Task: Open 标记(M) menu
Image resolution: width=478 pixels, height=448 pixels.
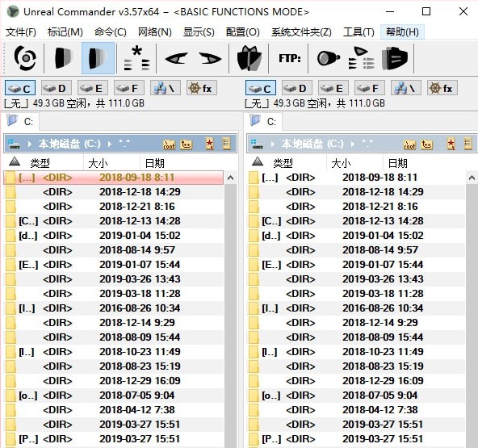Action: tap(65, 32)
